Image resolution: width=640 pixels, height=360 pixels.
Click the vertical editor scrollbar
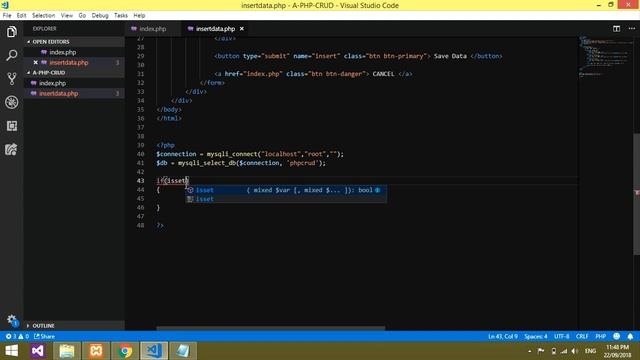tap(637, 194)
